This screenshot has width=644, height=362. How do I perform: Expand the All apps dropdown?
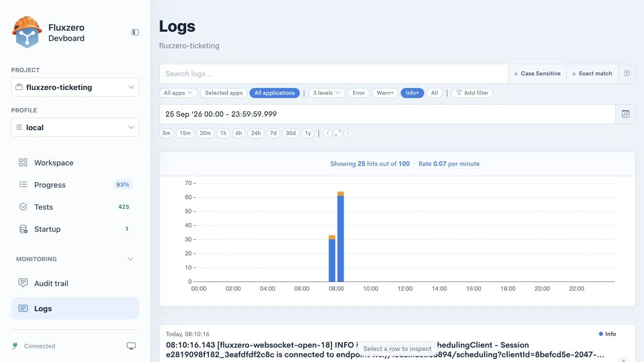coord(178,93)
